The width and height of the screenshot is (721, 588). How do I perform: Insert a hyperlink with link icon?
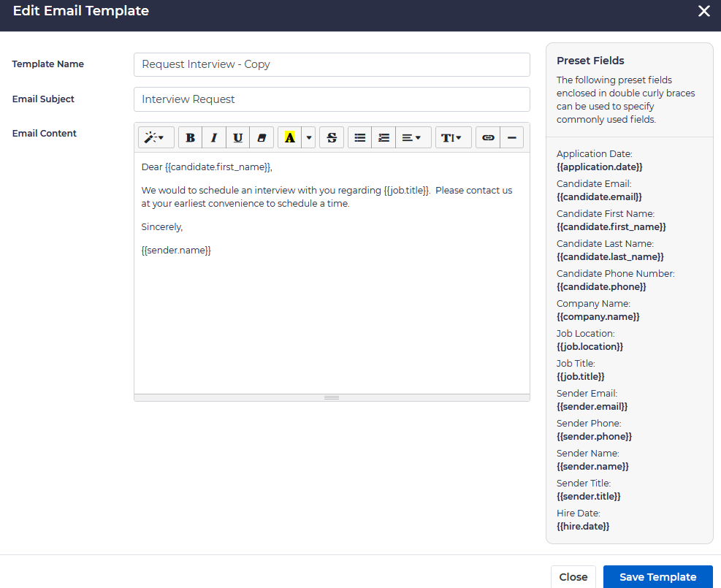coord(488,137)
